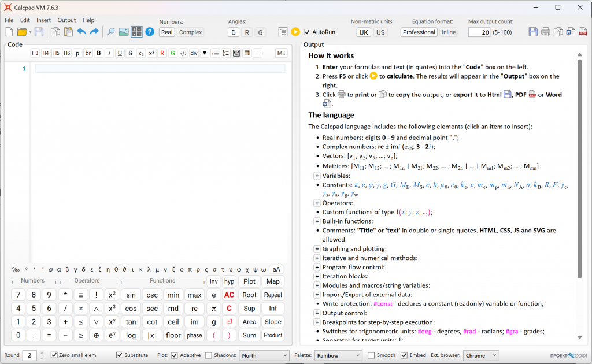Click the red AC clear button
592x364 pixels.
pyautogui.click(x=229, y=295)
